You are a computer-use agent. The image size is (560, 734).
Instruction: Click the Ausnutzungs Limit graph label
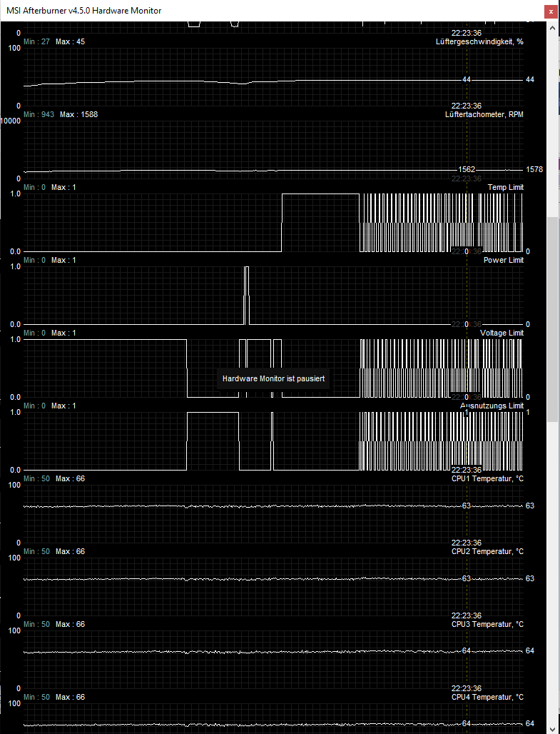coord(492,406)
